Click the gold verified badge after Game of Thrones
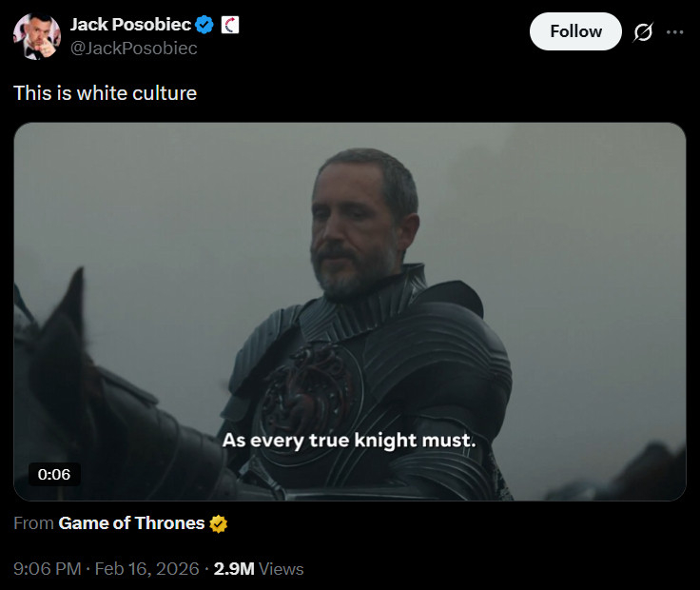 tap(219, 523)
